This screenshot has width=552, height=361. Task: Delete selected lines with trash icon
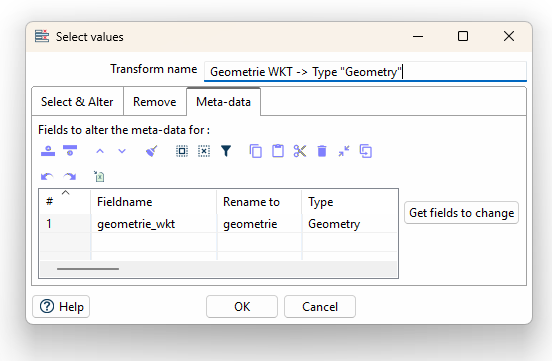click(x=322, y=151)
